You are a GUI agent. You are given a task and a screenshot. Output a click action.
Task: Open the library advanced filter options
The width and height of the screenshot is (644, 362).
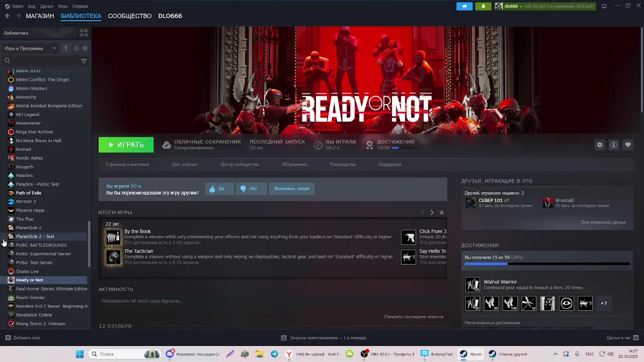pos(84,61)
